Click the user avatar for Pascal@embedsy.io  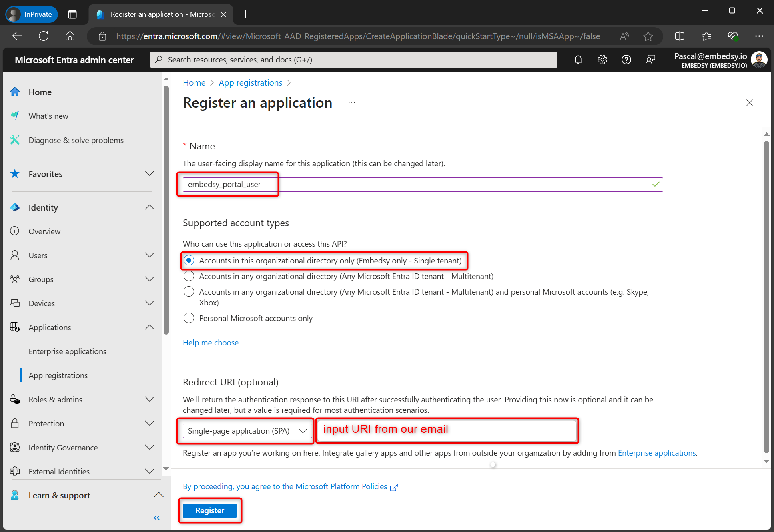(x=759, y=59)
